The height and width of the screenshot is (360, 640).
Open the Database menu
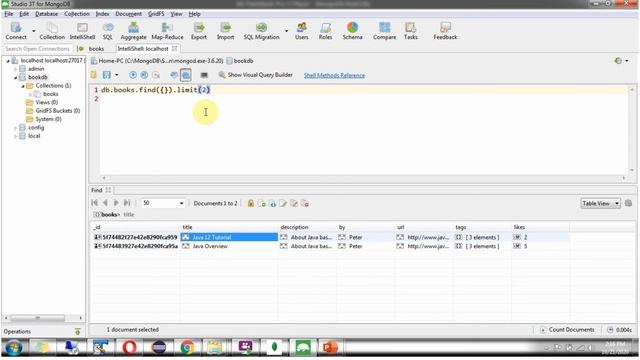click(47, 14)
